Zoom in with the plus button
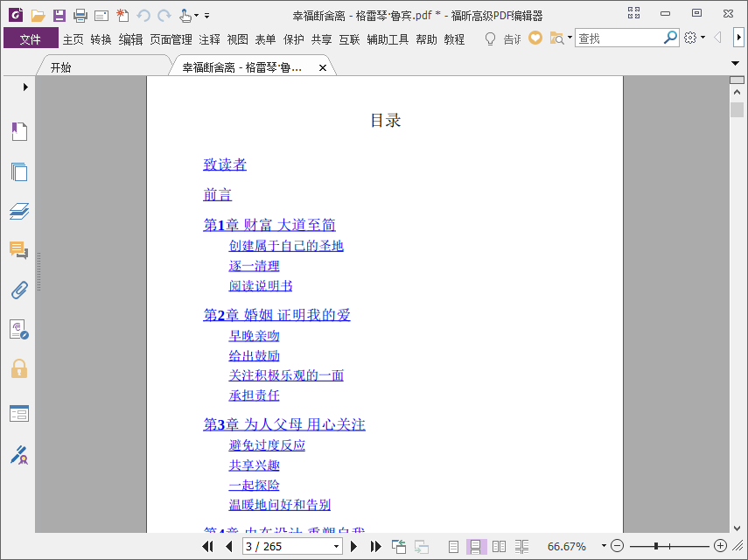 tap(720, 546)
